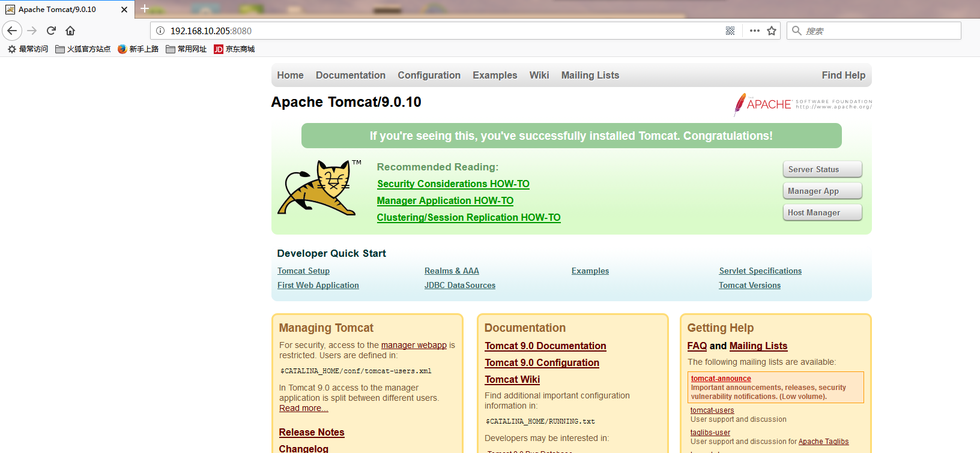The width and height of the screenshot is (980, 453).
Task: Open the page actions three-dot menu
Action: click(x=755, y=31)
